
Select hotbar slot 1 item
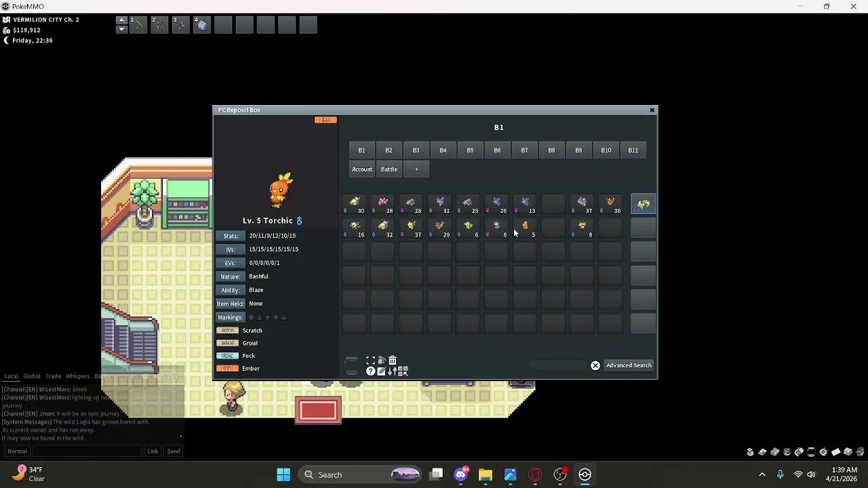pos(138,25)
